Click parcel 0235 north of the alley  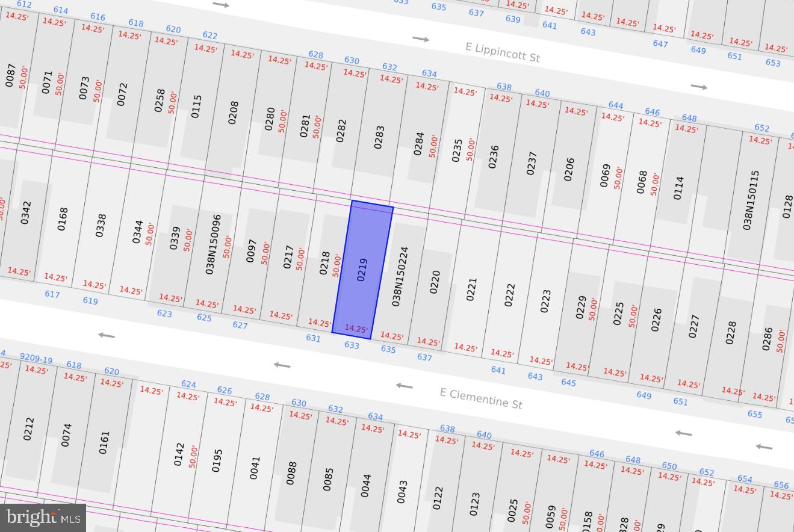click(457, 150)
